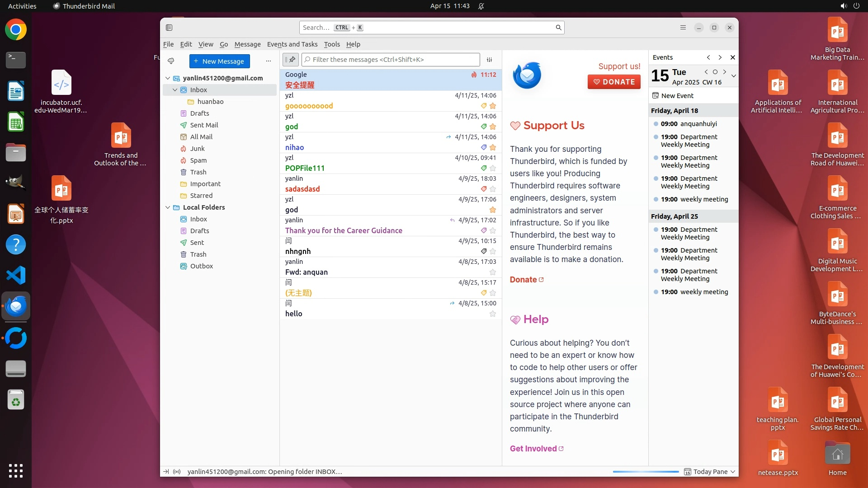Close the Events today pane
The width and height of the screenshot is (868, 488).
(x=733, y=57)
